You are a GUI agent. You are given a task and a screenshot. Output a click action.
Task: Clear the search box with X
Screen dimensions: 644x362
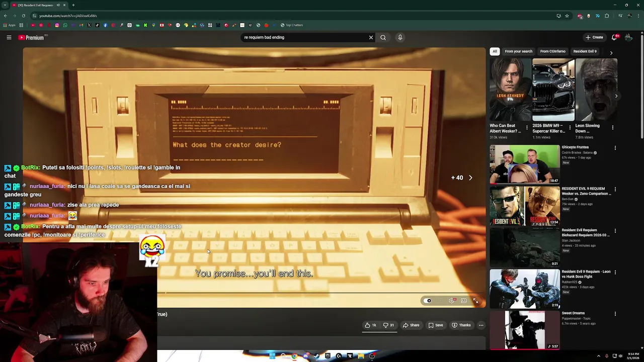(371, 37)
